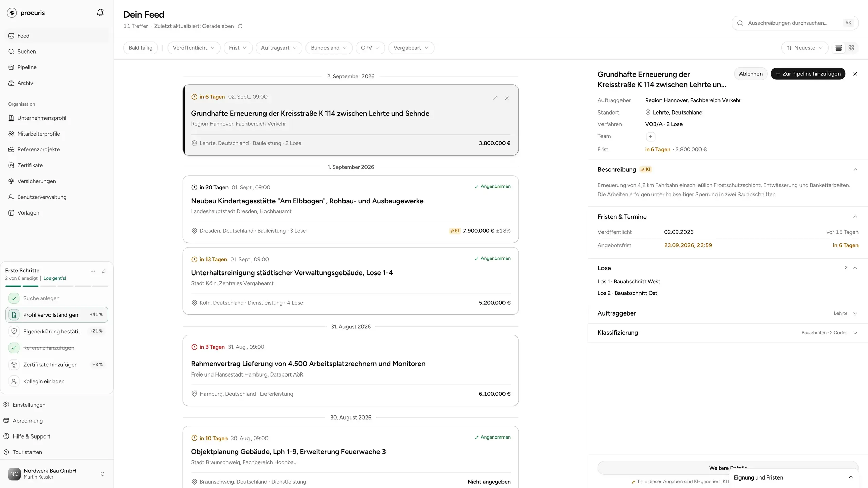Collapse the Lose section
Screen dimensions: 868x488
point(855,268)
